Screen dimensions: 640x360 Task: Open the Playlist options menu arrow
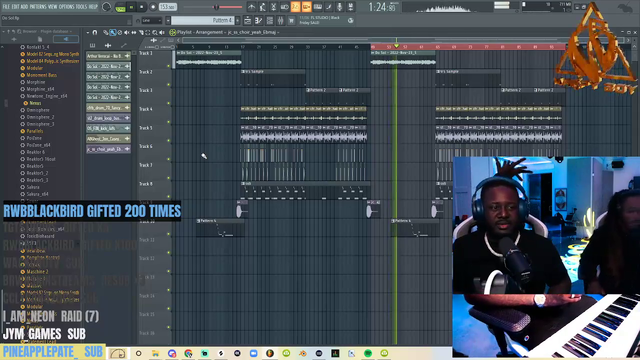[x=88, y=32]
